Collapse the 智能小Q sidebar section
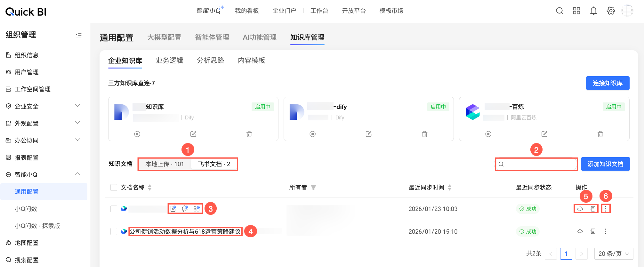This screenshot has width=644, height=267. (77, 174)
